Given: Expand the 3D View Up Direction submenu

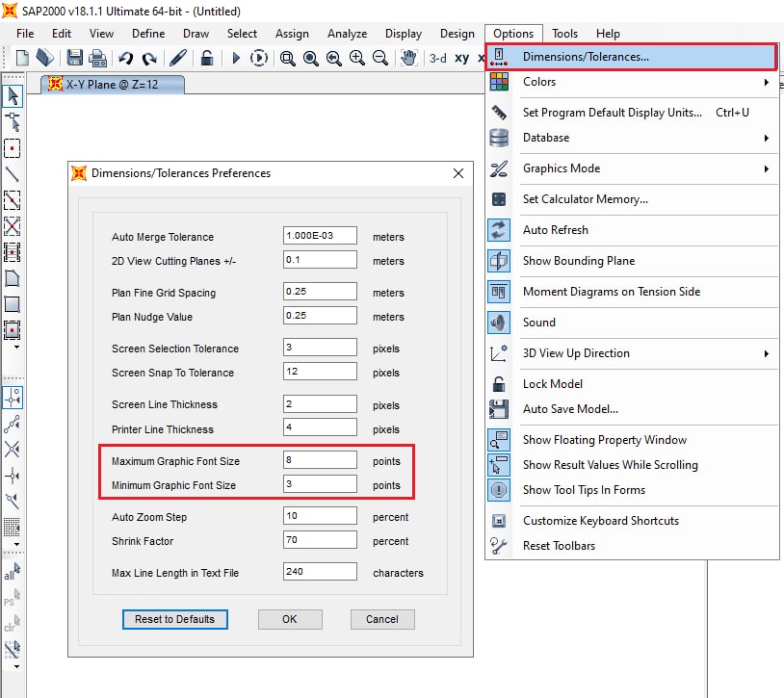Looking at the screenshot, I should pyautogui.click(x=766, y=353).
